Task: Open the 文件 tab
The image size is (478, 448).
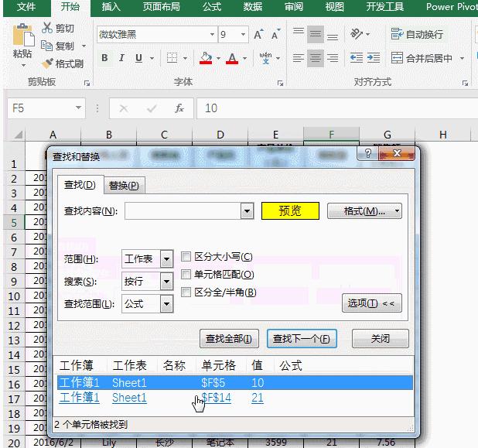Action: click(26, 7)
